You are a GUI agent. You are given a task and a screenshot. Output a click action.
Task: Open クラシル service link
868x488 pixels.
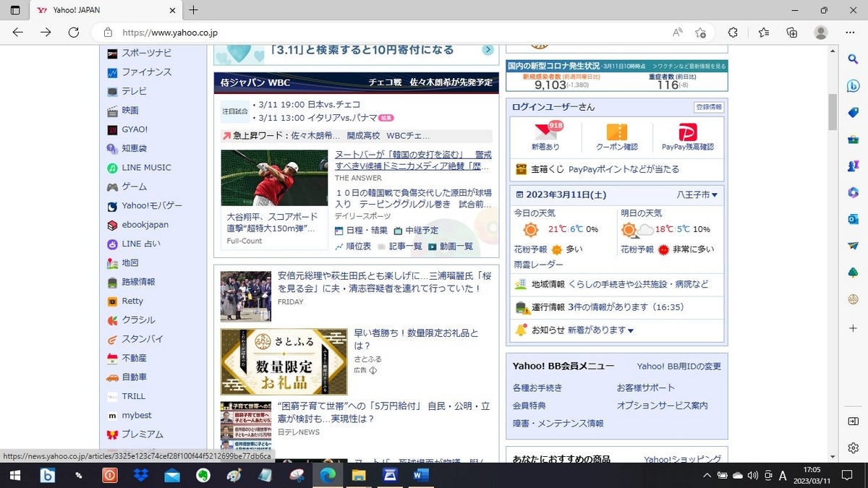138,320
